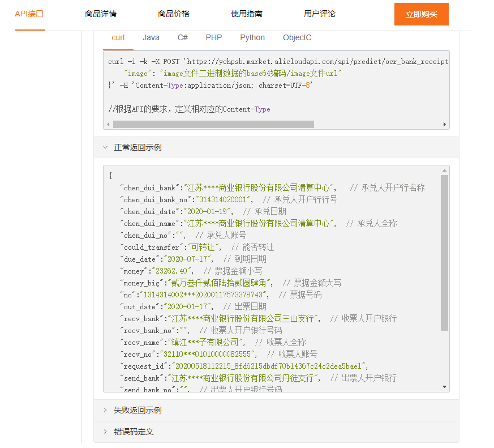Viewport: 494px width, 448px height.
Task: Click the curl code horizontal scrollbar thumb
Action: 213,124
